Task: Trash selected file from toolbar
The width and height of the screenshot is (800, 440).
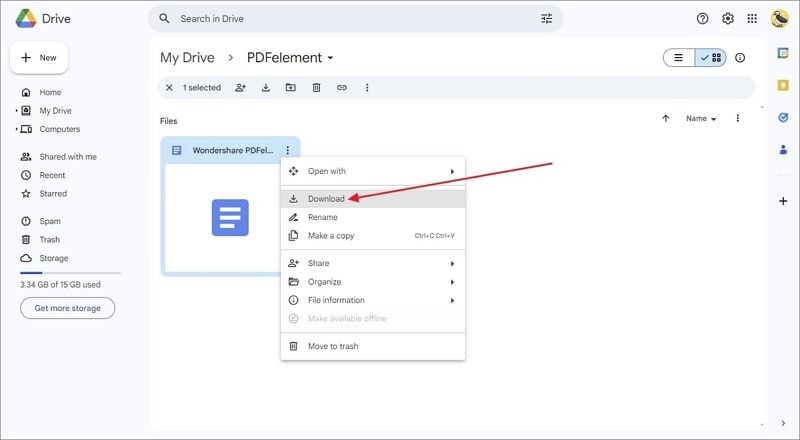Action: pyautogui.click(x=316, y=88)
